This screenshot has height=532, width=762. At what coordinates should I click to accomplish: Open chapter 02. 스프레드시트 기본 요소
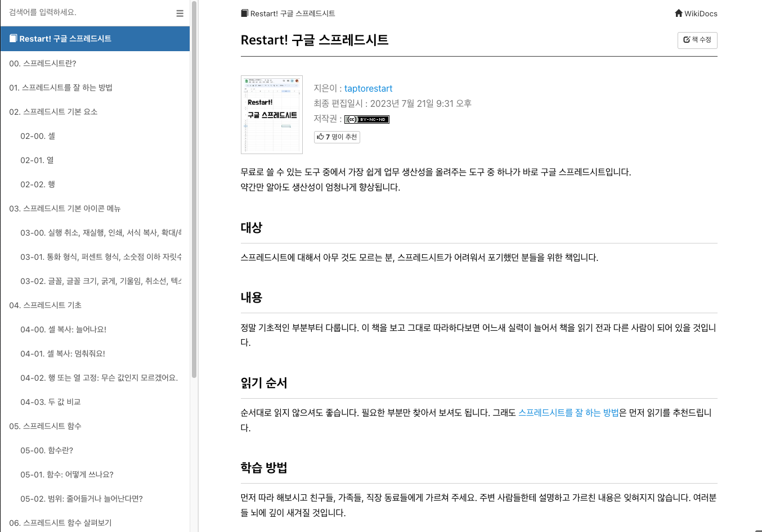coord(95,111)
